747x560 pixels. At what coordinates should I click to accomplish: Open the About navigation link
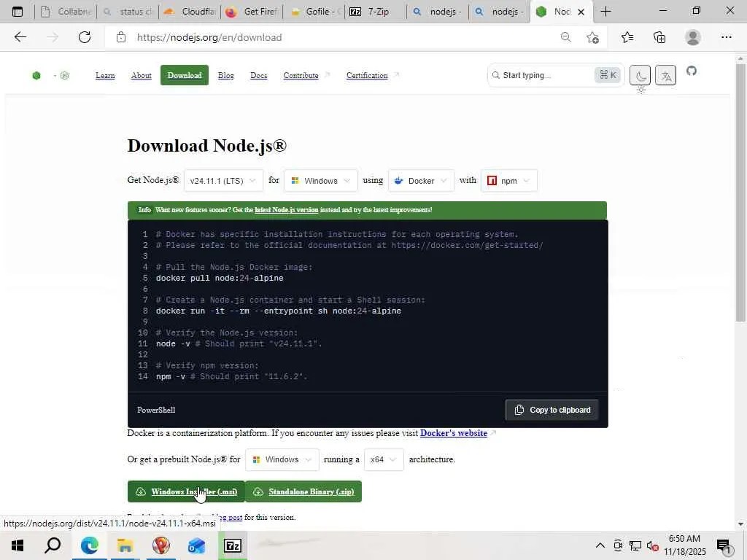[x=141, y=75]
